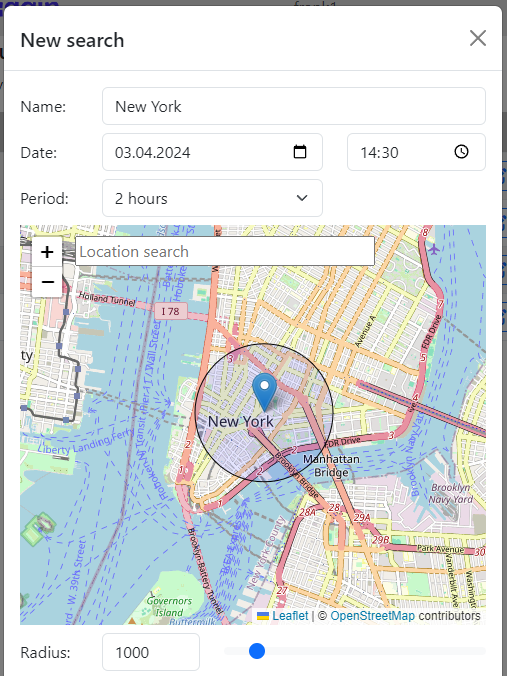The image size is (507, 676).
Task: Click the I 78 highway shield on map
Action: point(171,311)
